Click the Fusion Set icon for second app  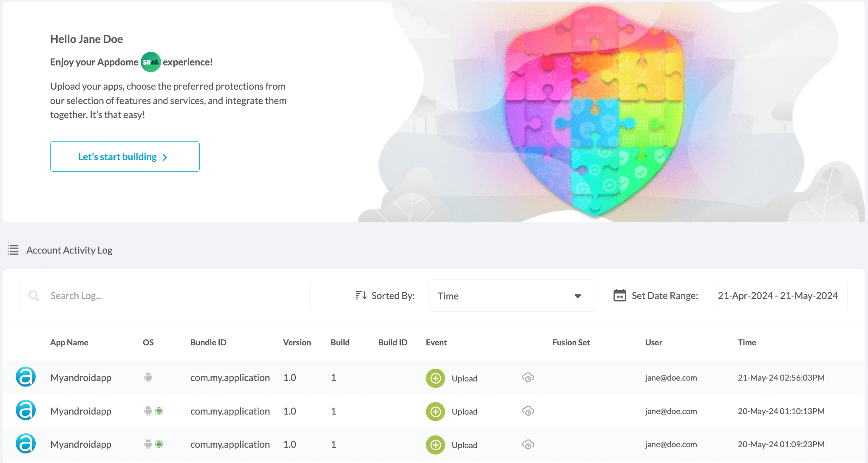528,411
